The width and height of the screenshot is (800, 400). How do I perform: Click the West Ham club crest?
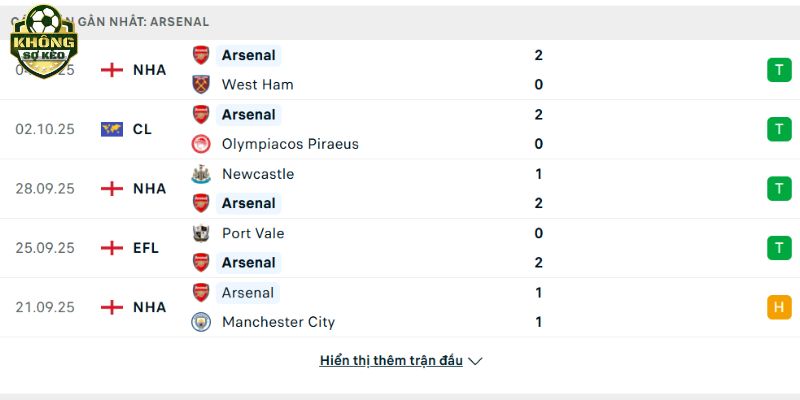(x=201, y=85)
